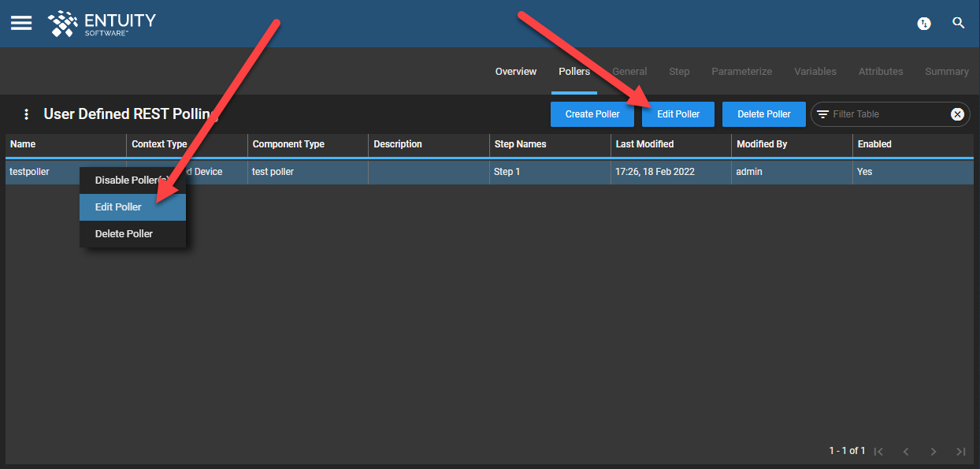Viewport: 980px width, 469px height.
Task: Click the Entuity Software logo
Action: [x=102, y=24]
